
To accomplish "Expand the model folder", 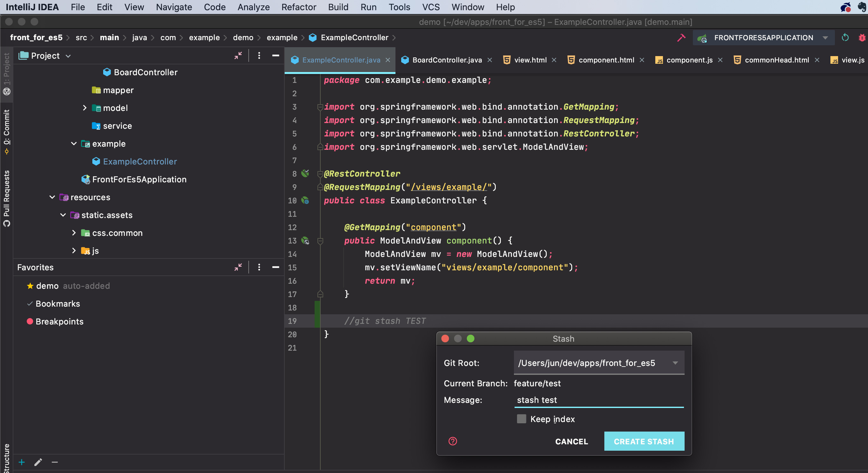I will [85, 108].
